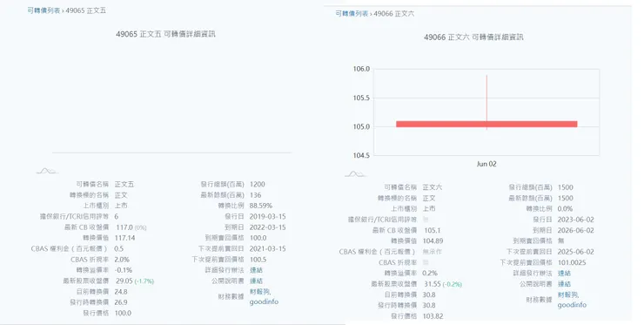Click 49065 正文五 breadcrumb text
The width and height of the screenshot is (644, 325).
[86, 10]
